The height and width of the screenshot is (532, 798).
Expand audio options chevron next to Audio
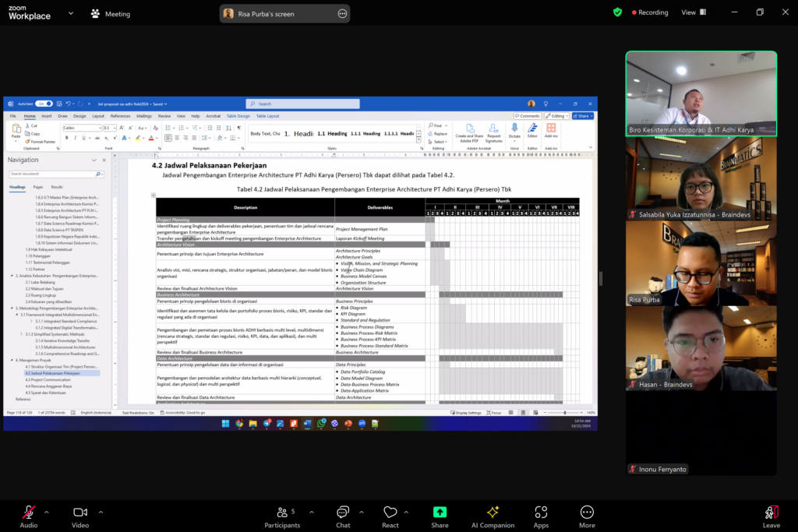tap(46, 512)
